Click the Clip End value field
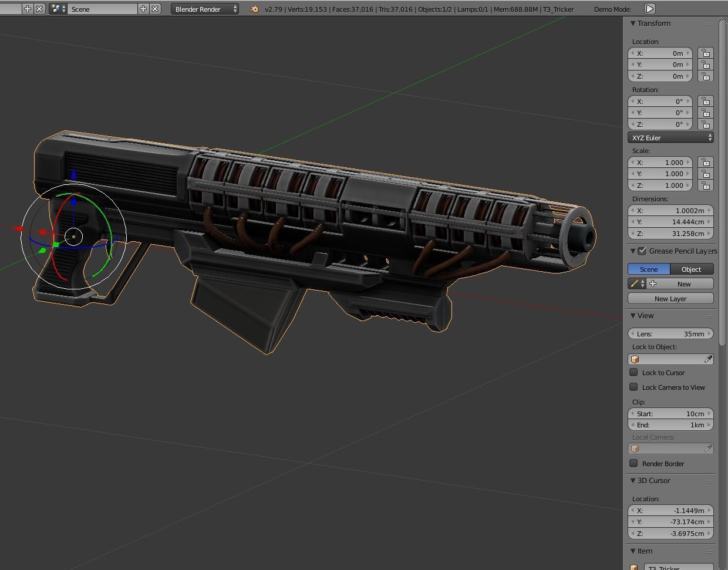The image size is (728, 570). click(x=670, y=424)
